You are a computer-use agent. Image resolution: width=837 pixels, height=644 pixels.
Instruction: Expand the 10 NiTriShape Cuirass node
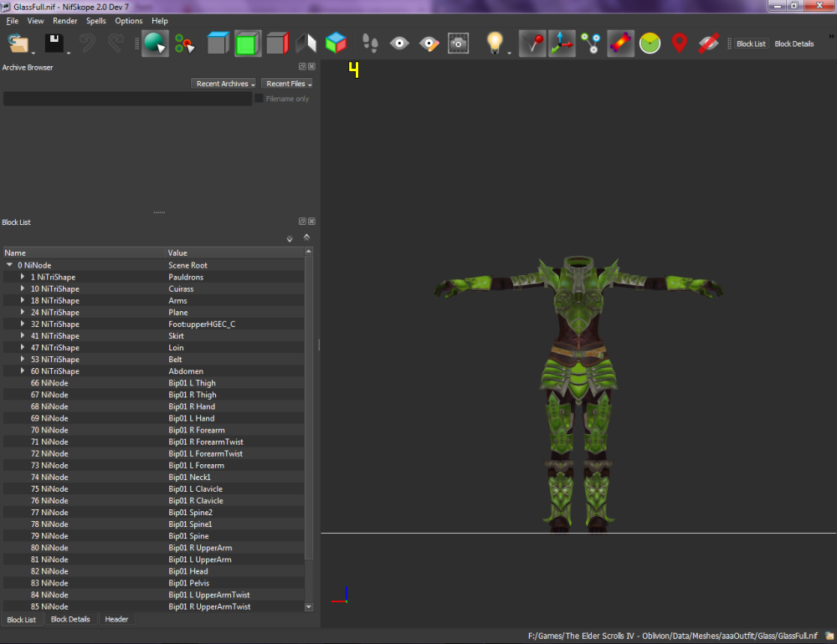click(22, 289)
